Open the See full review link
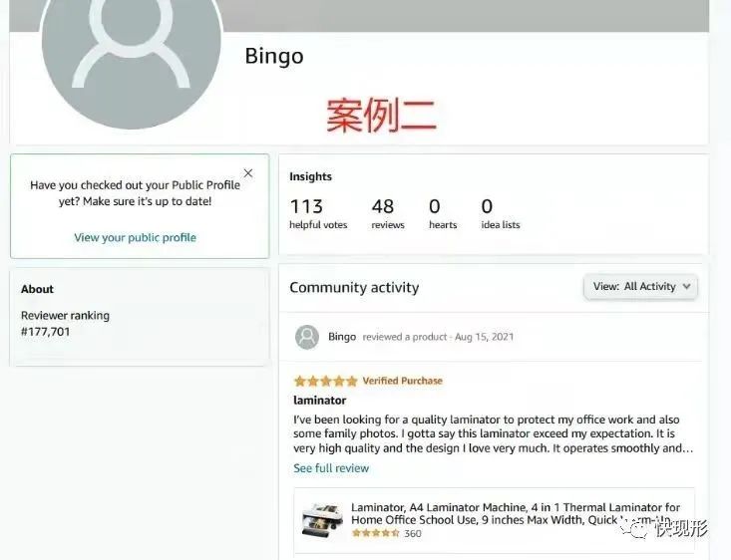Image resolution: width=731 pixels, height=560 pixels. (x=331, y=468)
